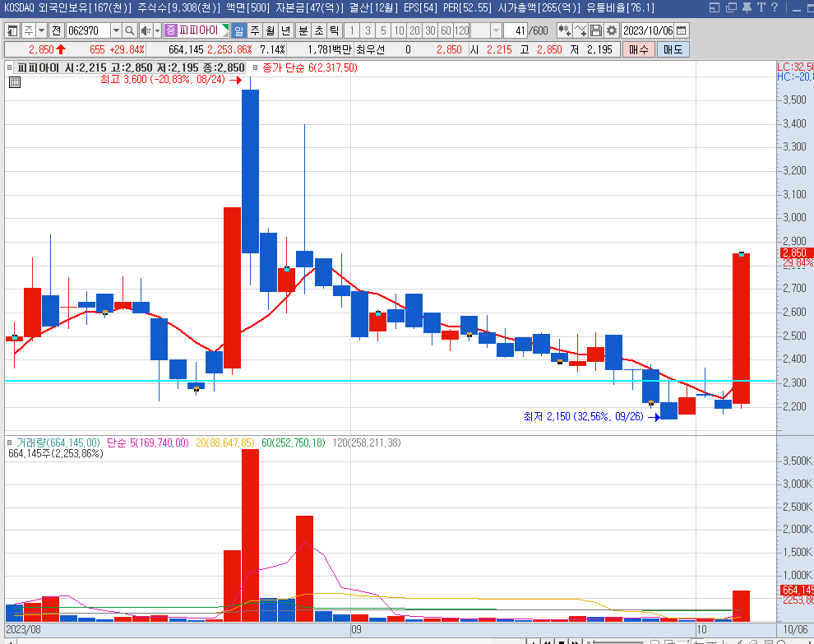Select the 년 (yearly) chart period
The width and height of the screenshot is (814, 644).
[x=285, y=30]
